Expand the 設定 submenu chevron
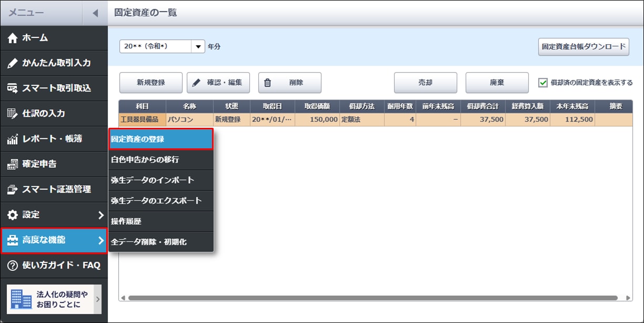The image size is (644, 323). point(100,215)
